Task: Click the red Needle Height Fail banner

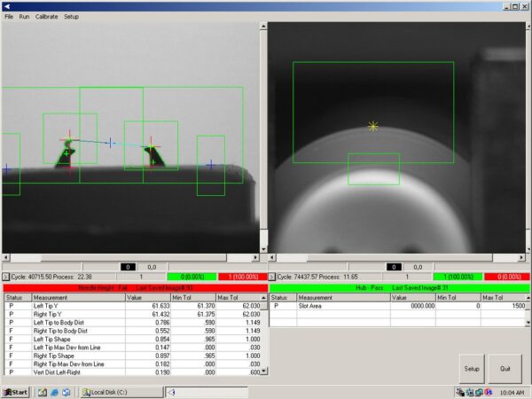Action: pos(136,288)
